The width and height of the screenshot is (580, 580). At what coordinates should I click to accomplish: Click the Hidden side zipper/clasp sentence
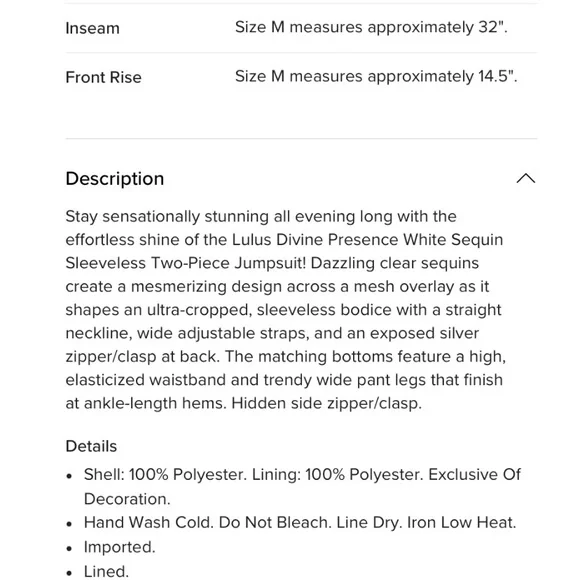coord(327,403)
